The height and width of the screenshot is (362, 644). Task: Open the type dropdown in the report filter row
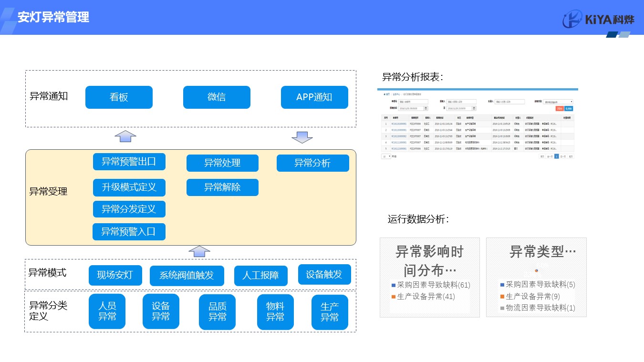[x=558, y=102]
